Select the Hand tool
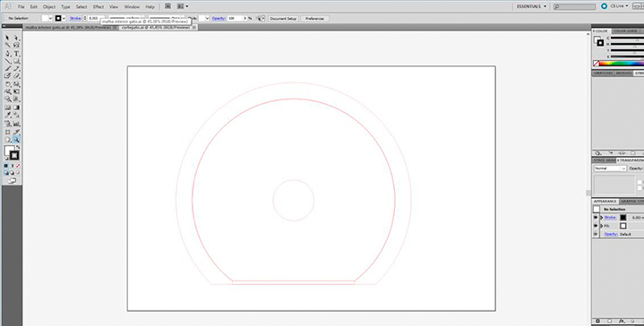This screenshot has height=326, width=644. [x=7, y=140]
